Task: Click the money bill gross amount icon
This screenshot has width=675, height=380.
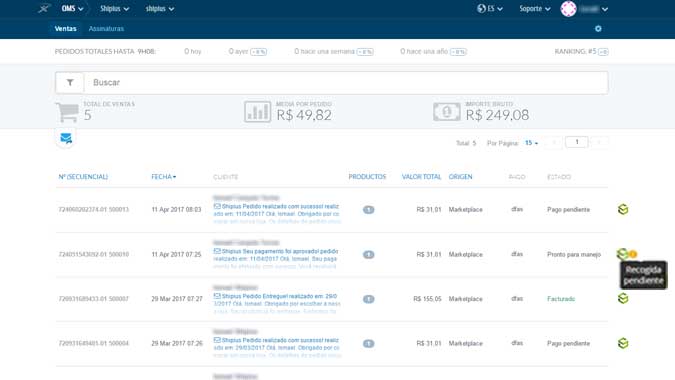Action: [447, 112]
